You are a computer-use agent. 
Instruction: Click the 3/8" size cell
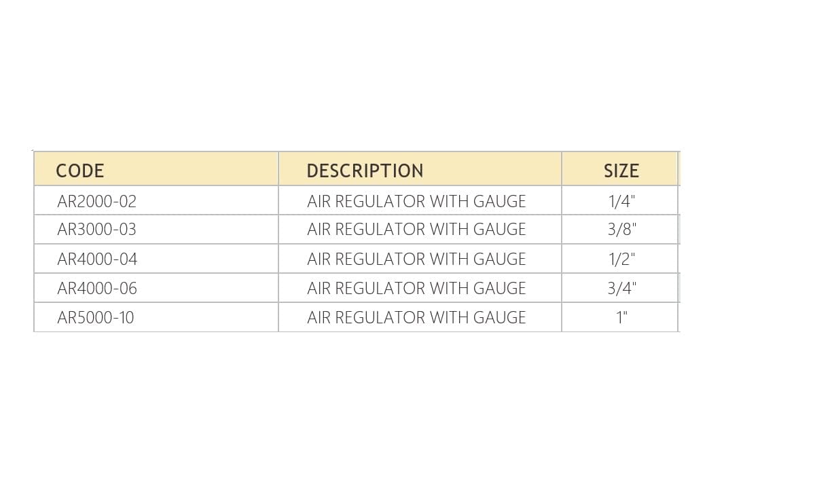coord(621,230)
